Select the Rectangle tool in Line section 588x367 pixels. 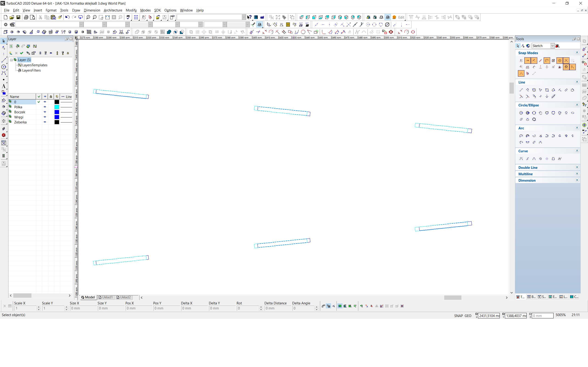point(547,90)
